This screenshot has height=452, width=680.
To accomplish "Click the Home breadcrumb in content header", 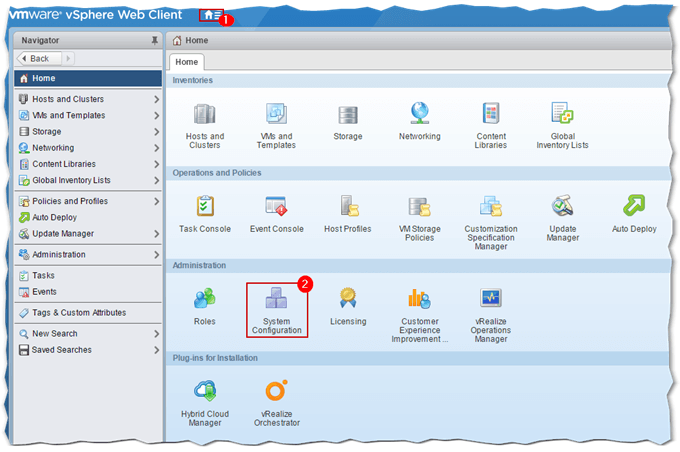I will (191, 40).
